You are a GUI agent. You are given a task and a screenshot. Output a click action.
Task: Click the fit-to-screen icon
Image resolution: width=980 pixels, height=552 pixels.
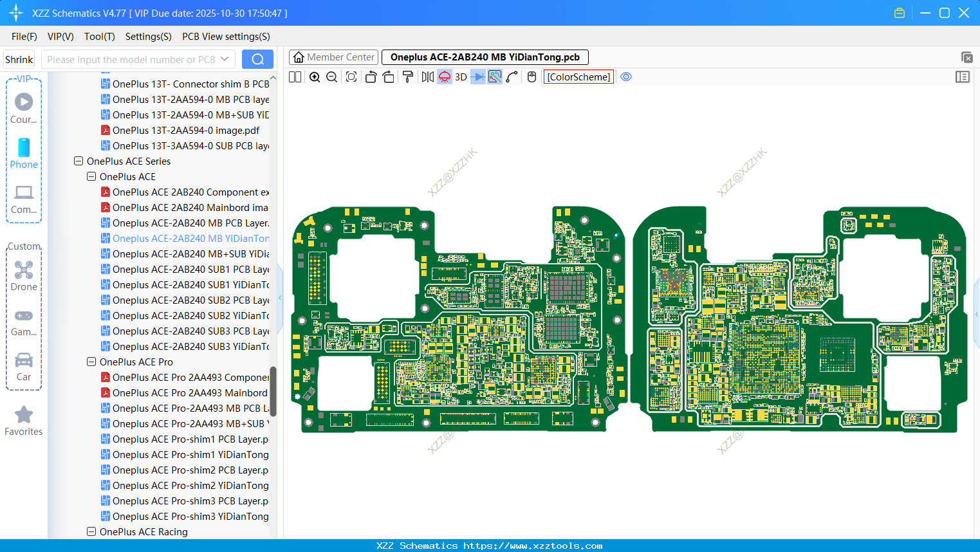(351, 77)
